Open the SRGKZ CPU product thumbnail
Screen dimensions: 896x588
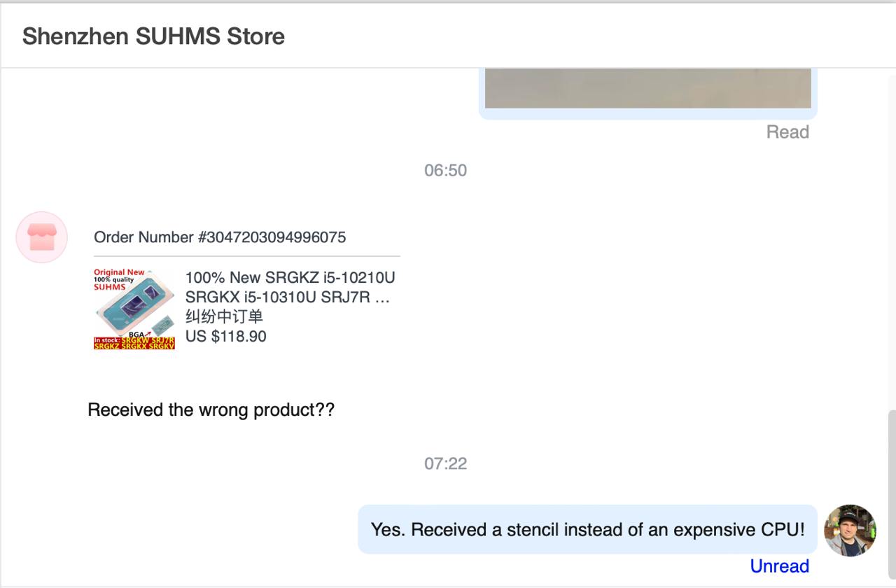pyautogui.click(x=134, y=308)
